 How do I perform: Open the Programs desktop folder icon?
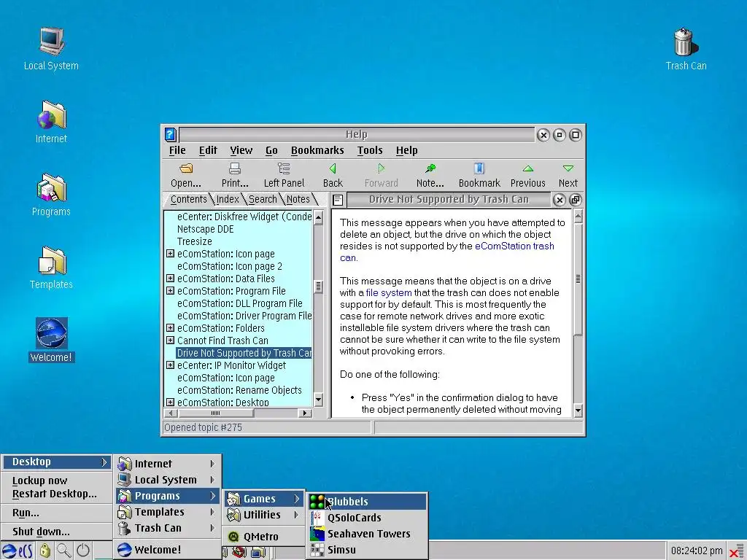pyautogui.click(x=52, y=188)
